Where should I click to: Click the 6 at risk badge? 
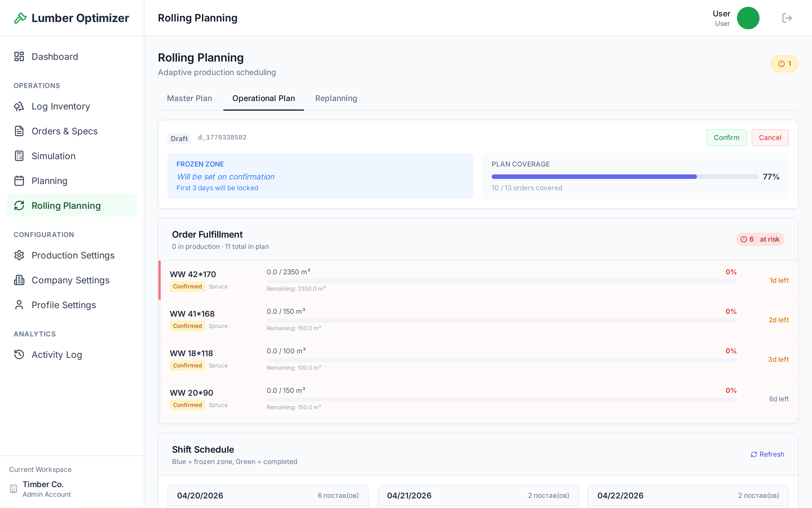(x=760, y=239)
